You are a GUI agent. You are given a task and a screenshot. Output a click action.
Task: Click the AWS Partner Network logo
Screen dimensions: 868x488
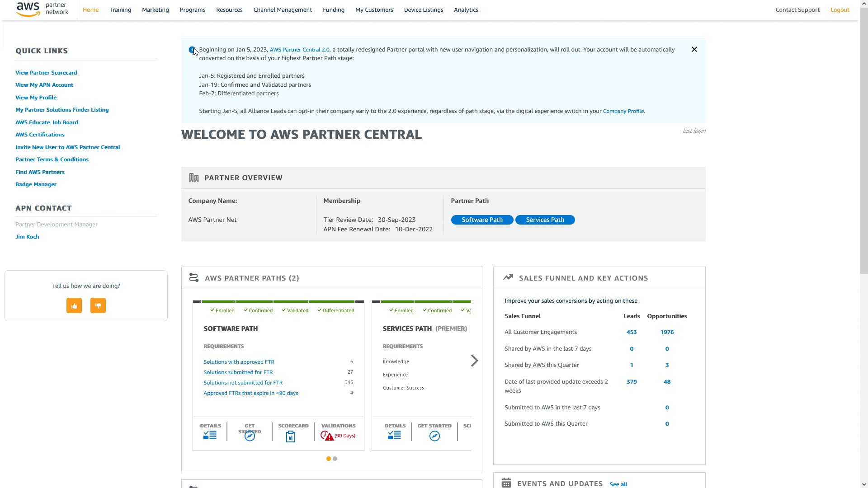click(x=42, y=9)
